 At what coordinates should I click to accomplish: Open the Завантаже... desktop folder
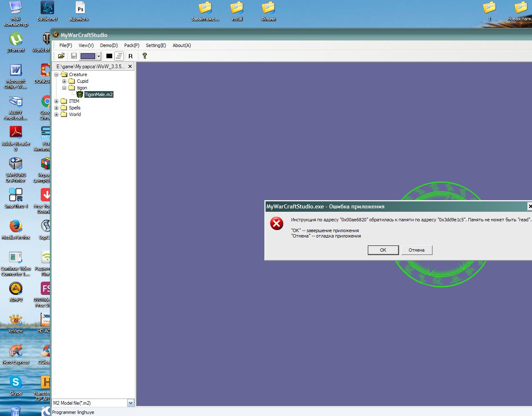click(205, 11)
